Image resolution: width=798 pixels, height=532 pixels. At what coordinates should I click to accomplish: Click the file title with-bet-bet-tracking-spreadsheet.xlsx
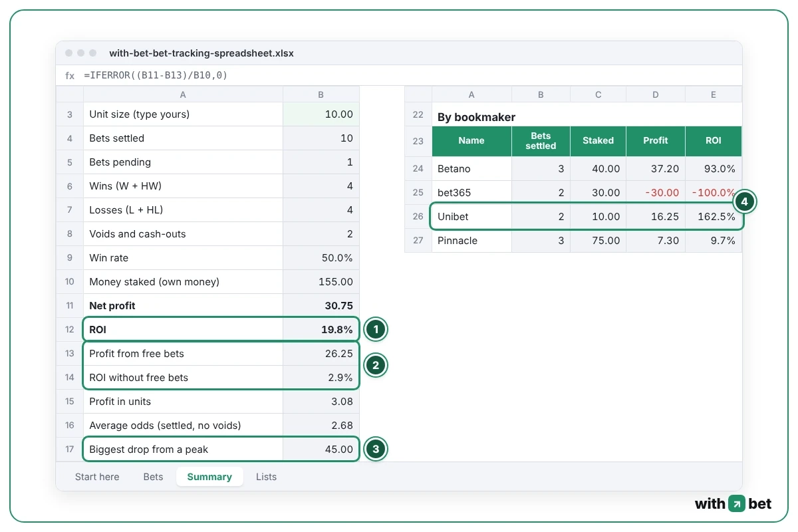coord(201,53)
